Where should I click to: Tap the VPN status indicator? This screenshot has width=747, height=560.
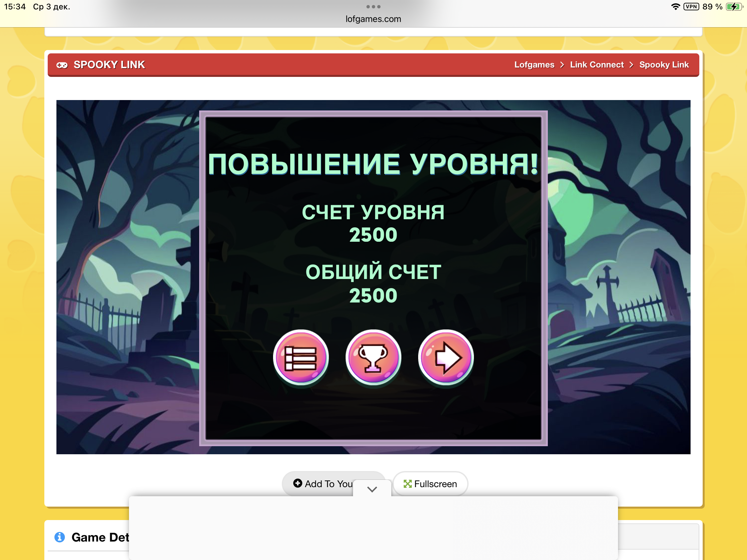click(691, 7)
